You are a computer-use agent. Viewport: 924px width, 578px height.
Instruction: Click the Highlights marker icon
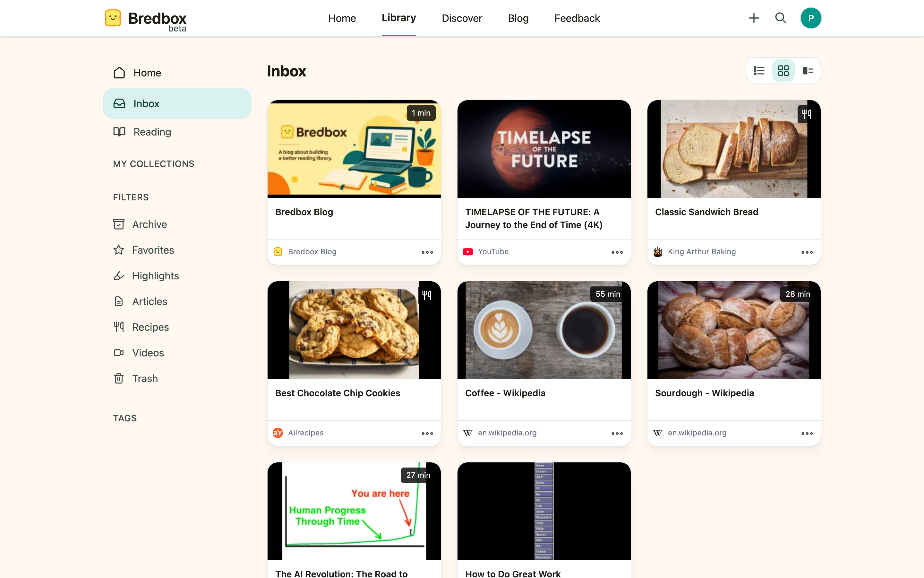tap(119, 276)
